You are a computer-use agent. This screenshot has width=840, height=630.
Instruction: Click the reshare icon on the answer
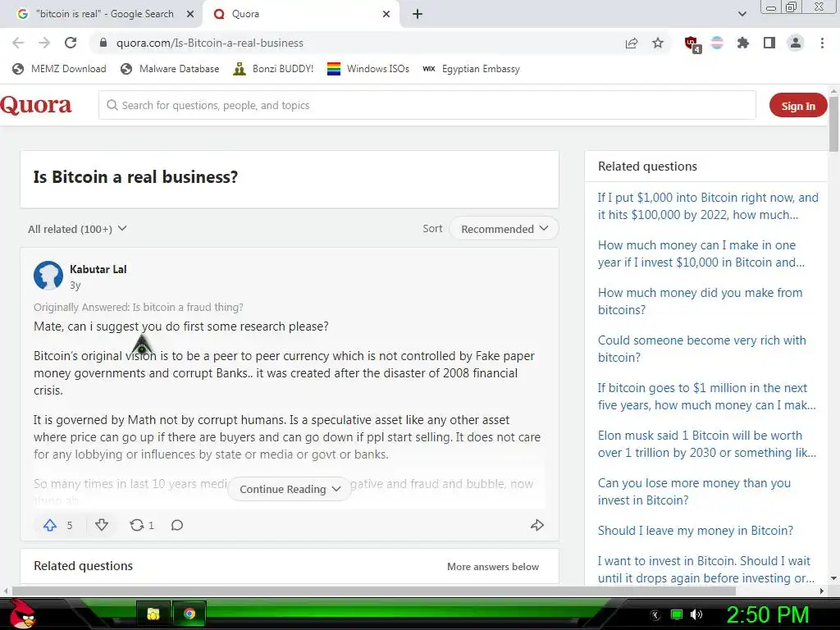coord(137,525)
